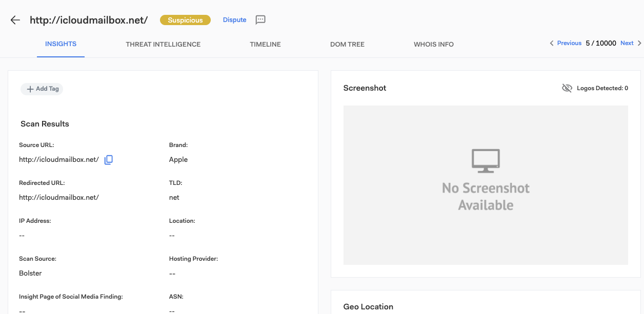644x314 pixels.
Task: Select the INSIGHTS tab
Action: [61, 44]
